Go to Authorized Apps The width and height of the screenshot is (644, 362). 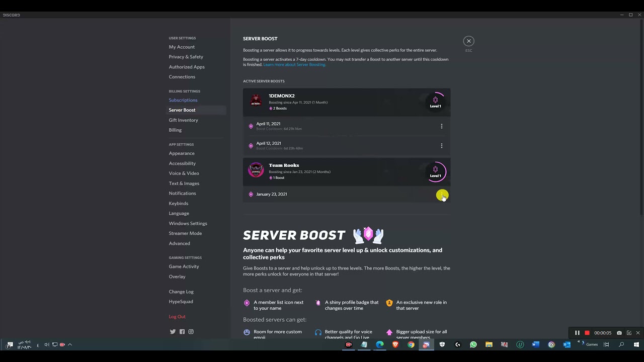click(187, 67)
